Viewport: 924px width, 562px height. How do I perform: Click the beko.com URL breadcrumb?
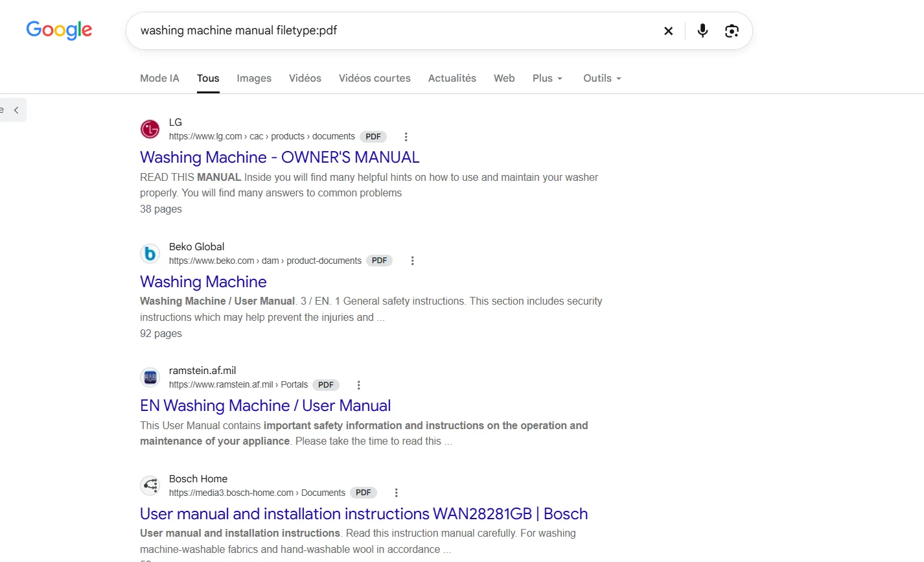(265, 261)
